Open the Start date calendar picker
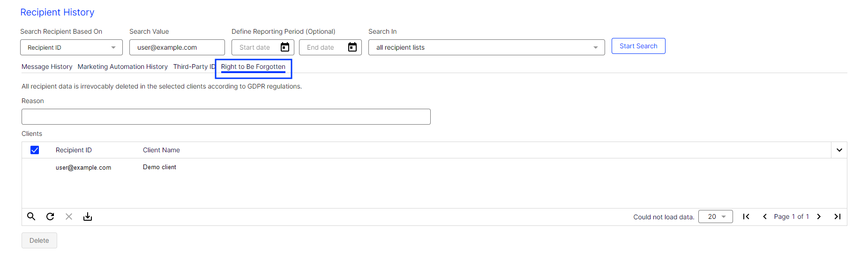This screenshot has width=868, height=254. [x=285, y=47]
